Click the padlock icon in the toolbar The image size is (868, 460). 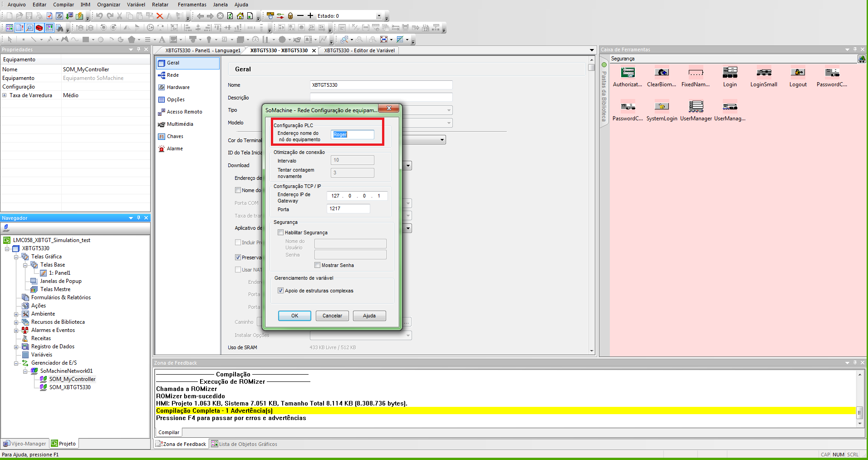click(290, 16)
